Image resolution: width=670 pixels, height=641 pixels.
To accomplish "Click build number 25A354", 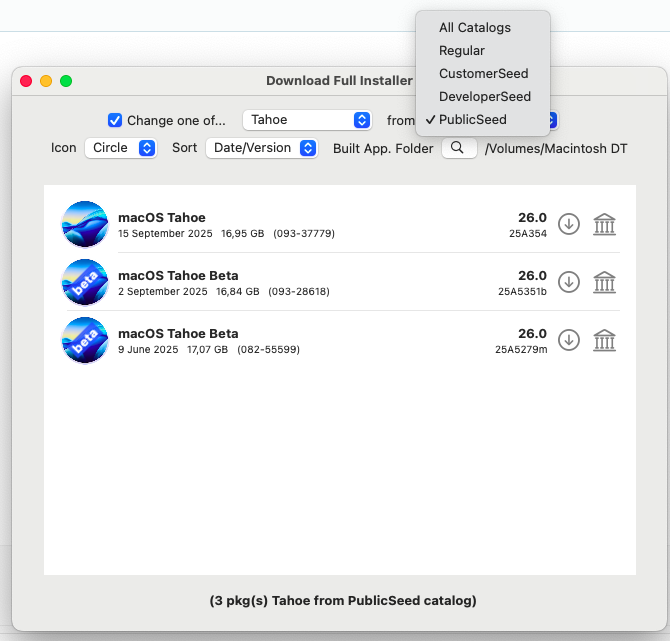I will click(528, 234).
